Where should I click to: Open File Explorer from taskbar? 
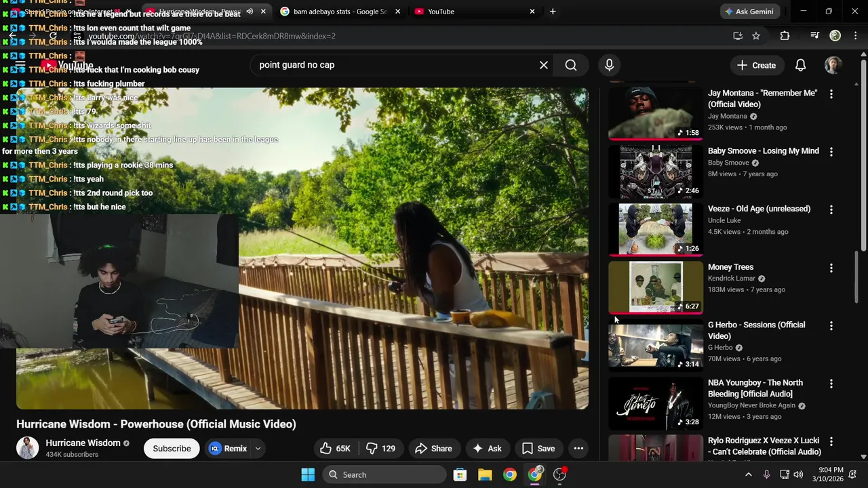485,474
